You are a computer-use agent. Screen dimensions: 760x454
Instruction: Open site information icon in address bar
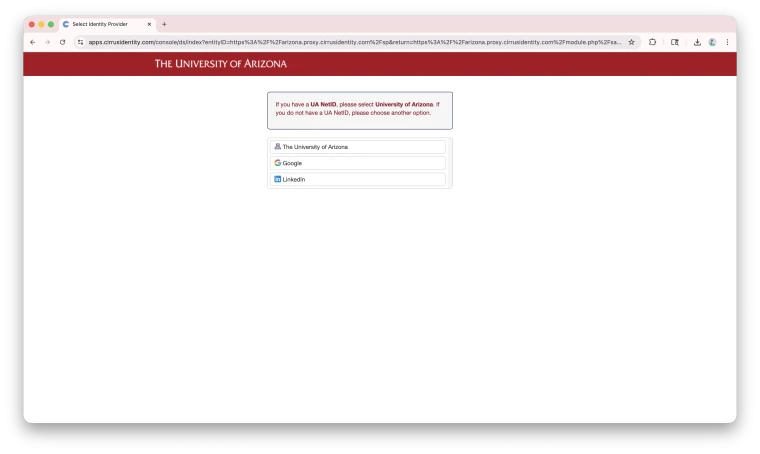click(80, 42)
